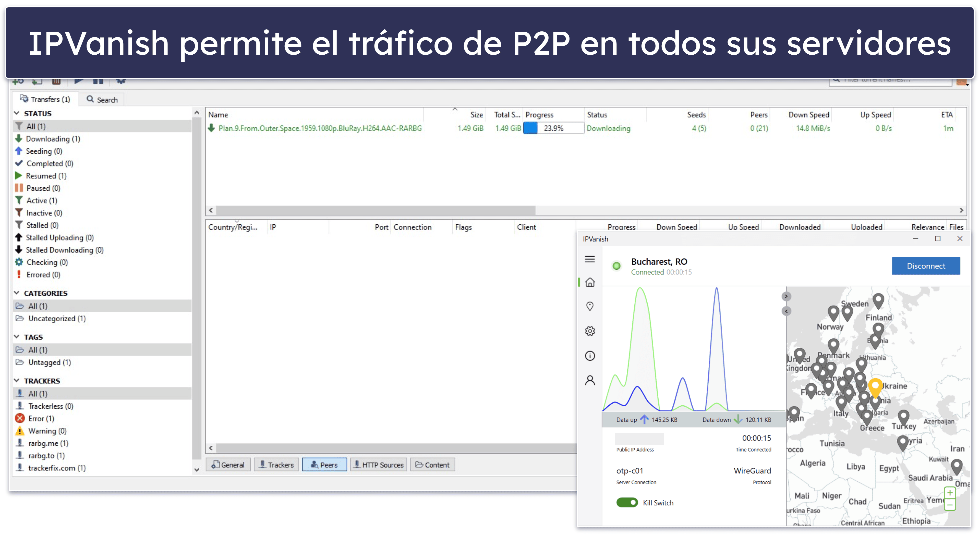Select Trackerless (0) filter
The width and height of the screenshot is (980, 534).
click(102, 406)
